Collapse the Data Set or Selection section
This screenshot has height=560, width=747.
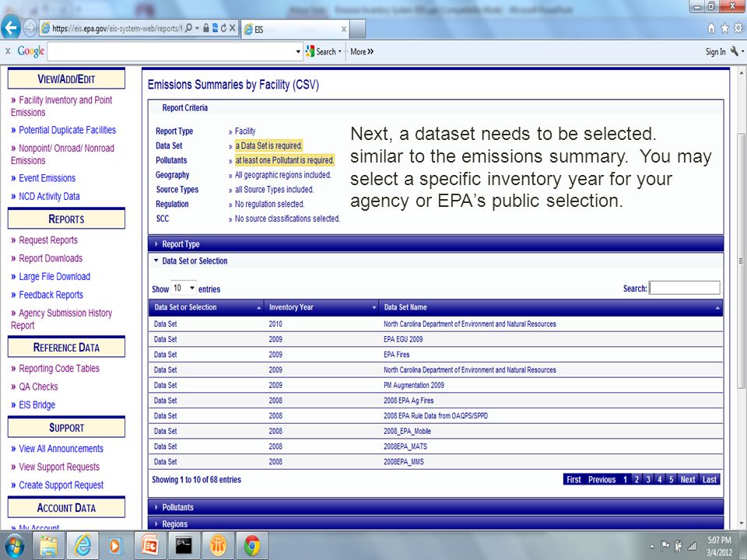pyautogui.click(x=436, y=261)
